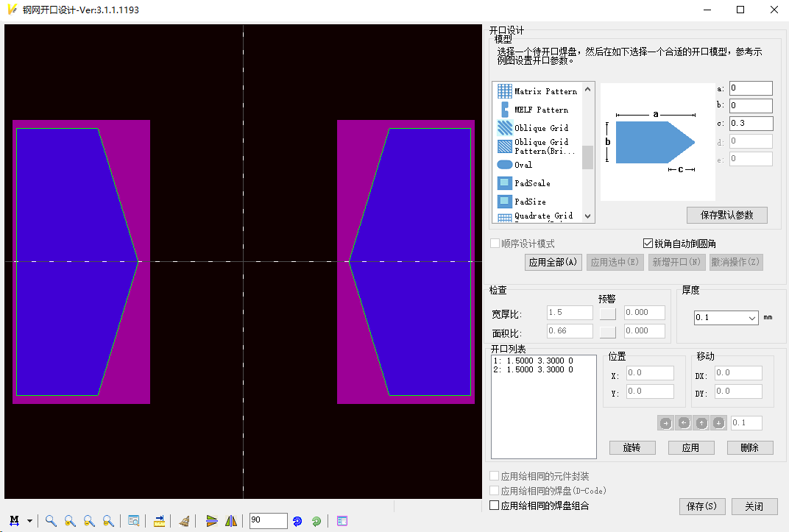The width and height of the screenshot is (789, 532).
Task: Click the magnifier zoom tool icon
Action: tap(51, 521)
